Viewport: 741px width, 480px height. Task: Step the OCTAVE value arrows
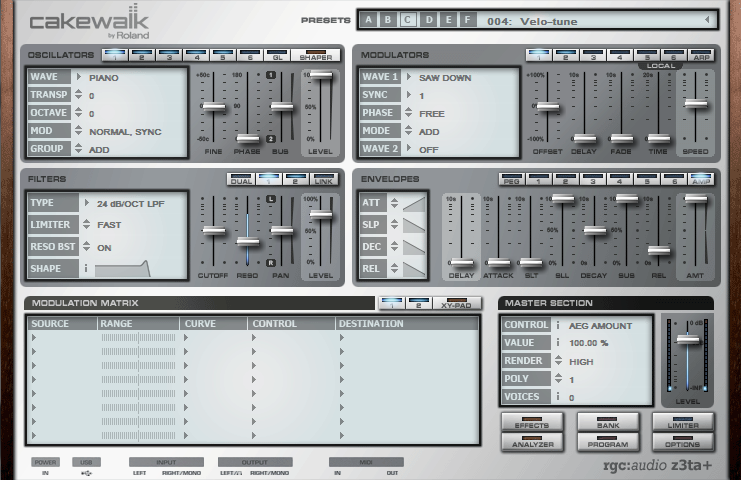pos(78,112)
